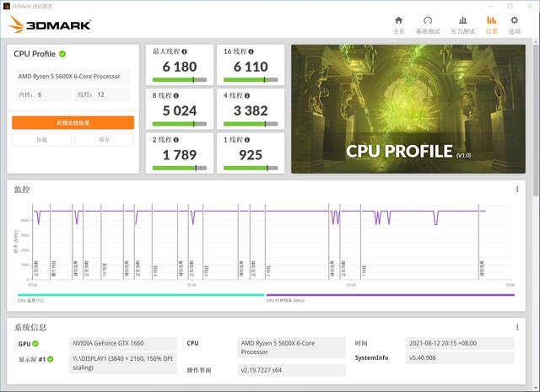Viewport: 540px width, 392px height.
Task: Click the CPU Profile title text
Action: [x=35, y=54]
